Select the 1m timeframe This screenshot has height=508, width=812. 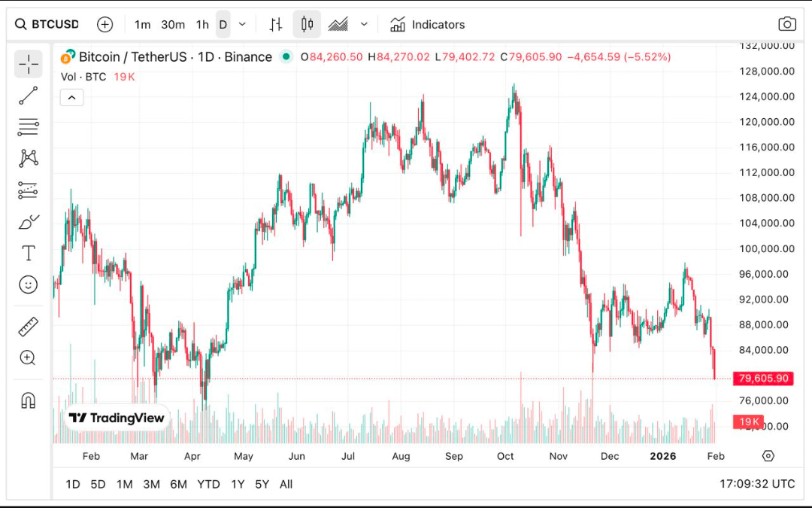click(142, 24)
